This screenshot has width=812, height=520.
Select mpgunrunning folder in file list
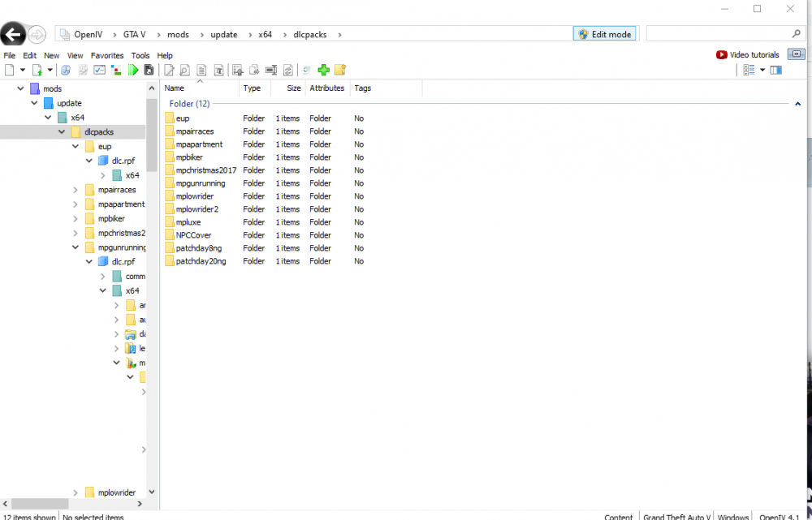coord(265,183)
